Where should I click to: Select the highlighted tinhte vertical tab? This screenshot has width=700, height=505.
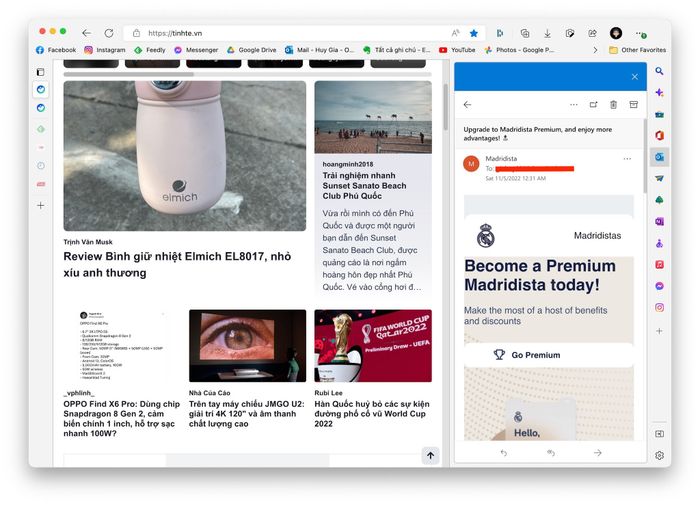(41, 89)
